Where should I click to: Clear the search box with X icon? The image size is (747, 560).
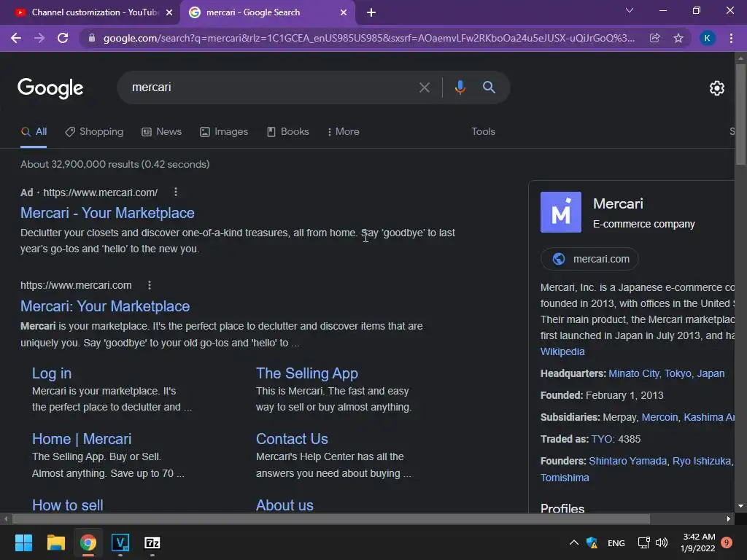(x=425, y=87)
